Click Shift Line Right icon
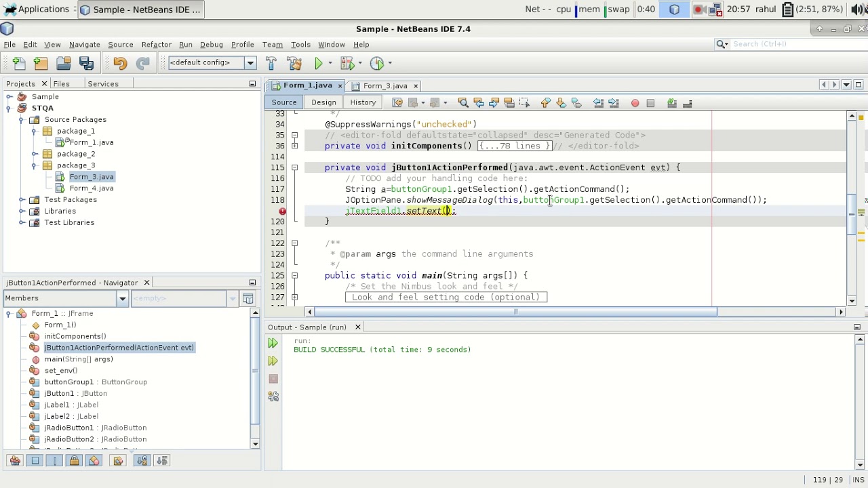The height and width of the screenshot is (488, 868). (x=613, y=103)
